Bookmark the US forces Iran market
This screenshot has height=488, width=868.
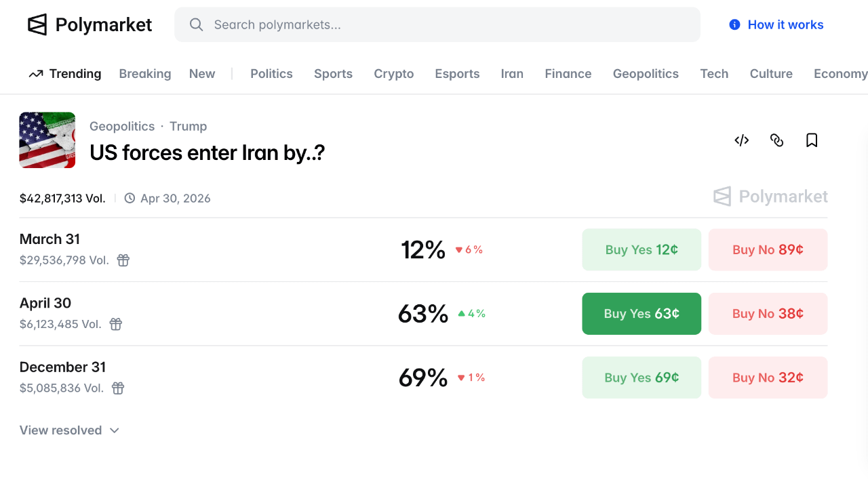pos(812,140)
